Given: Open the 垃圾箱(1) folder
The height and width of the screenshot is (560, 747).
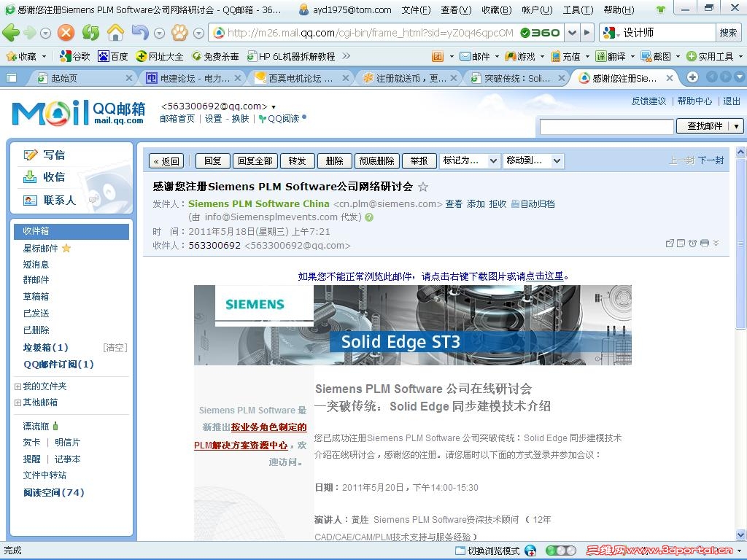Looking at the screenshot, I should [46, 348].
